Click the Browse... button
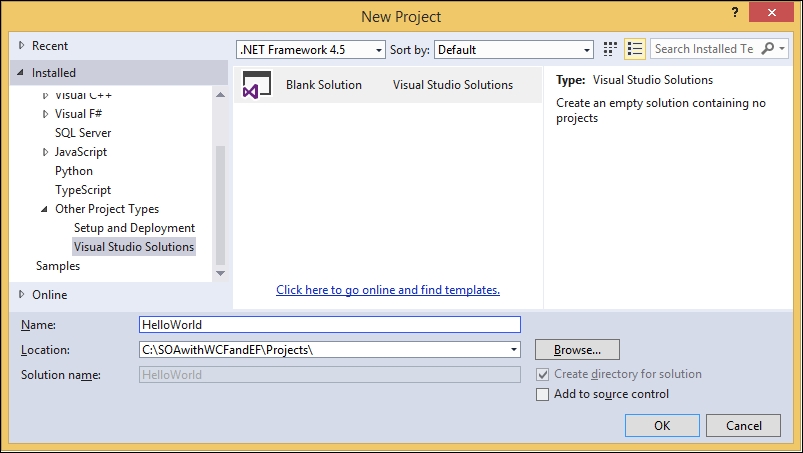Screen dimensions: 803x453 pyautogui.click(x=577, y=350)
